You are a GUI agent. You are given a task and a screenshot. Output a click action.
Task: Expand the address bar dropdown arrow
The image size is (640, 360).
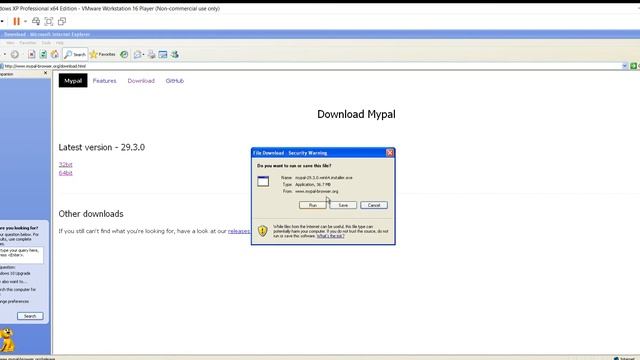[624, 66]
